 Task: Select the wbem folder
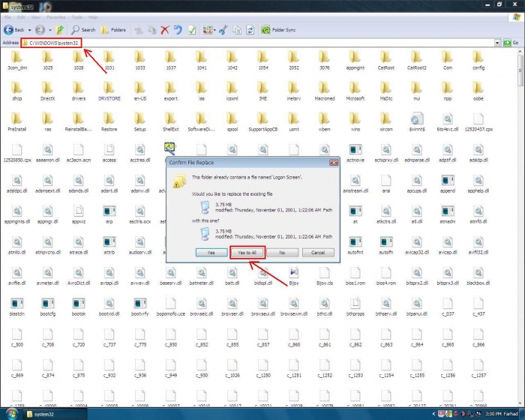click(325, 122)
